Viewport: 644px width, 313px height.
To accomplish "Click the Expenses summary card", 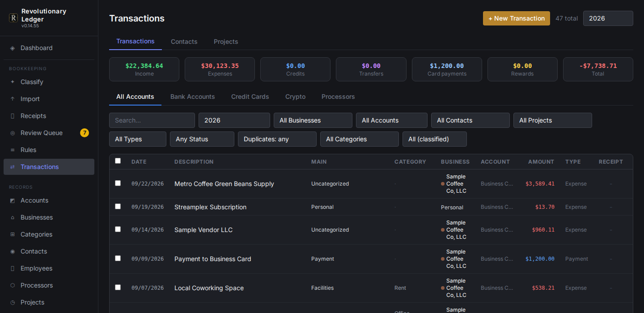I will pos(220,69).
